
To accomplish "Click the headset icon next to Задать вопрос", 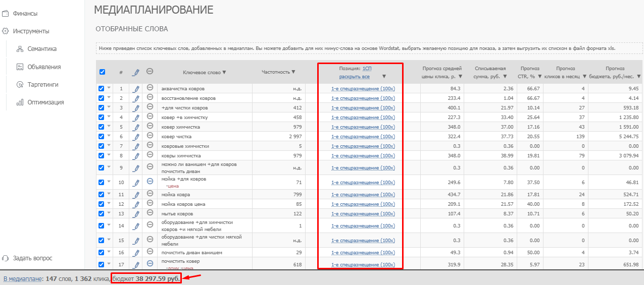I will coord(6,258).
